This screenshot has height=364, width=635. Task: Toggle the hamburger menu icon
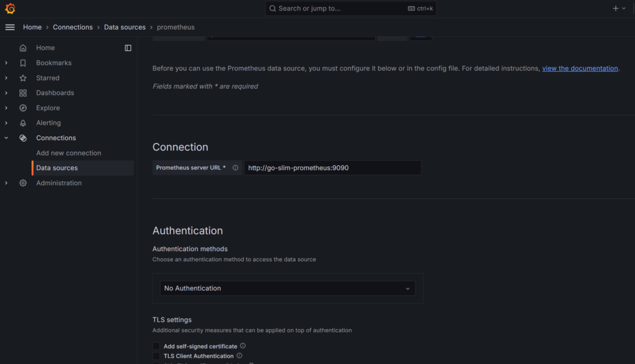pos(10,27)
